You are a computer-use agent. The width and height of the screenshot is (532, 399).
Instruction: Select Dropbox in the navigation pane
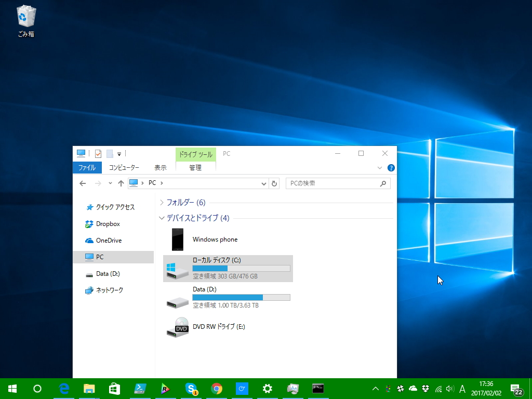coord(102,224)
